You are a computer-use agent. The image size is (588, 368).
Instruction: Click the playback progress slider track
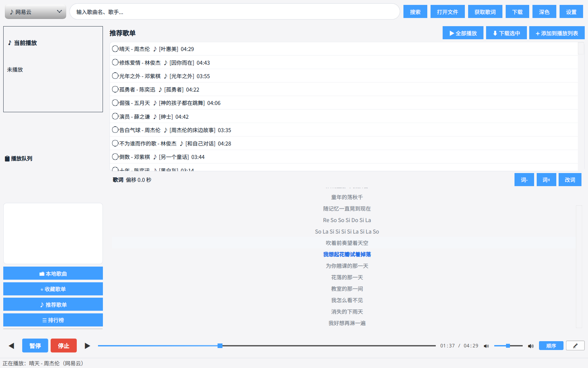point(267,346)
